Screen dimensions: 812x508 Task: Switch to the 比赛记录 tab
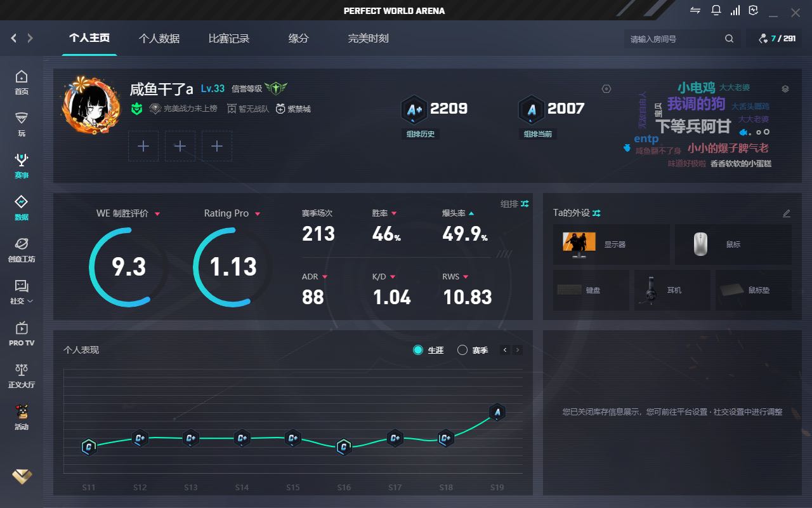click(x=229, y=39)
